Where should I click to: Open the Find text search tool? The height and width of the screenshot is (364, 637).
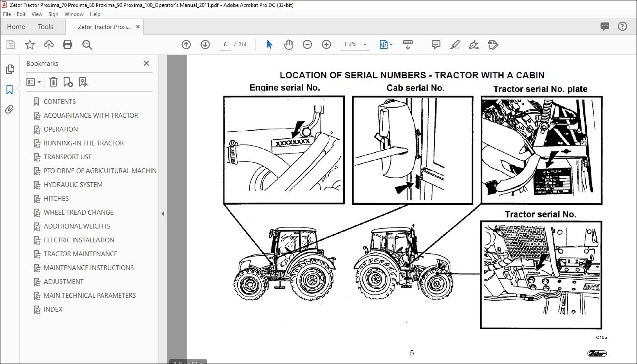click(87, 45)
